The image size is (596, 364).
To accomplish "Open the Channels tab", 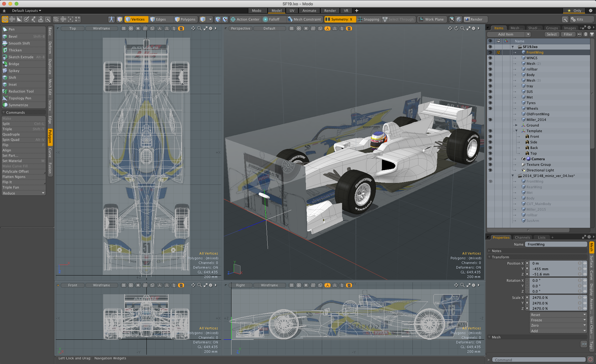I will coord(522,237).
